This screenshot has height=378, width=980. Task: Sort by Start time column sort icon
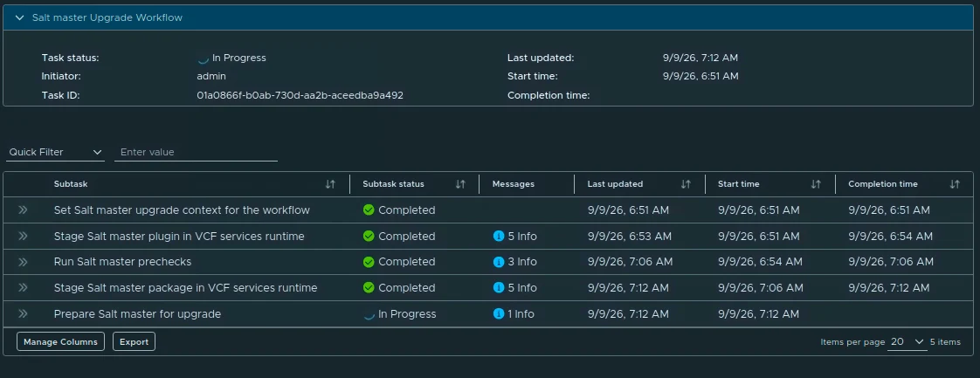pos(816,184)
